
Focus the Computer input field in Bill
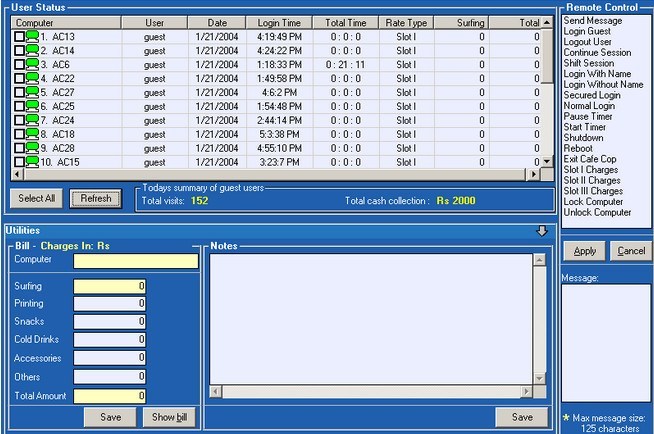coord(135,261)
